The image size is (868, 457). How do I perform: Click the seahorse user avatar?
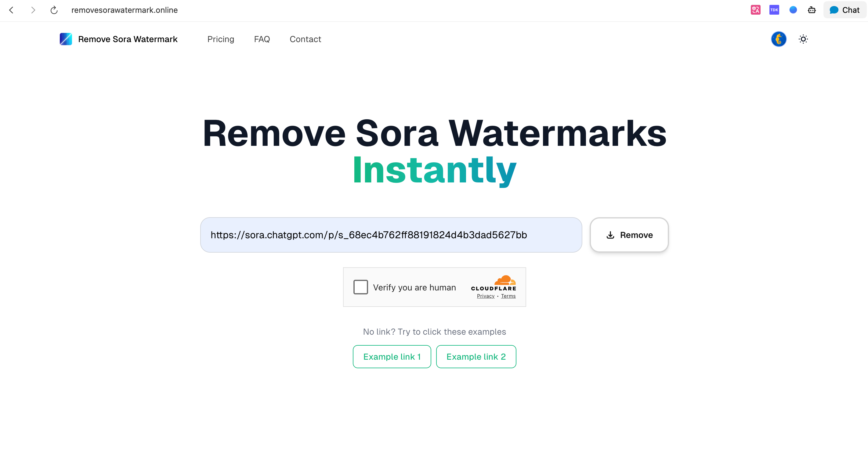pyautogui.click(x=778, y=39)
